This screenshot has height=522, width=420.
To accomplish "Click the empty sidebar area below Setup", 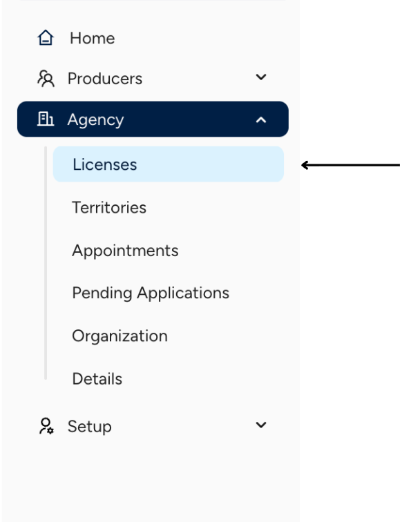I will tap(149, 483).
